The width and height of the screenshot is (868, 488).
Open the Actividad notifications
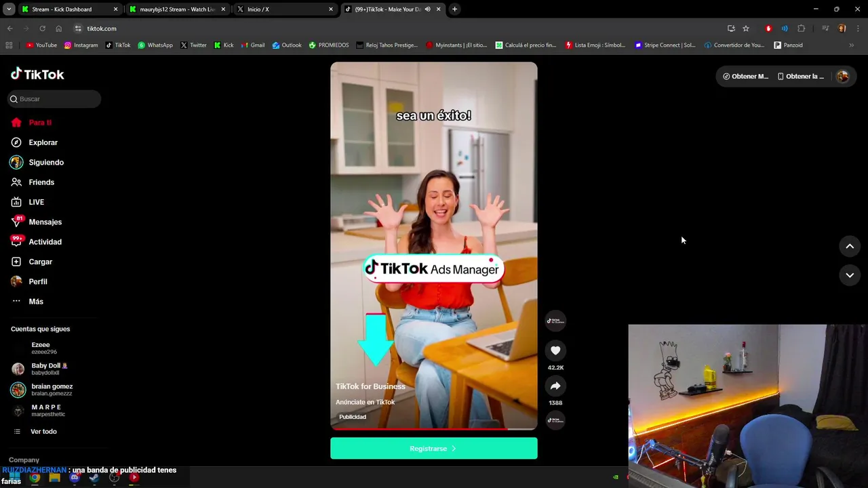pyautogui.click(x=36, y=242)
